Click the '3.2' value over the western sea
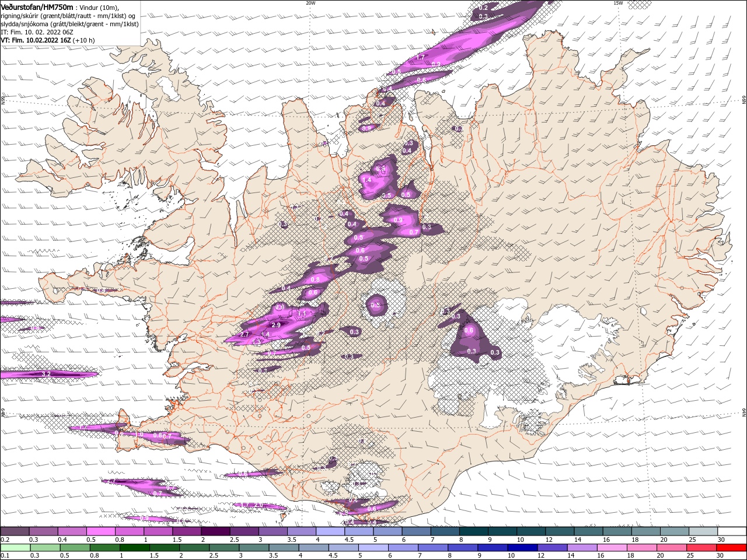The width and height of the screenshot is (747, 560). click(47, 373)
